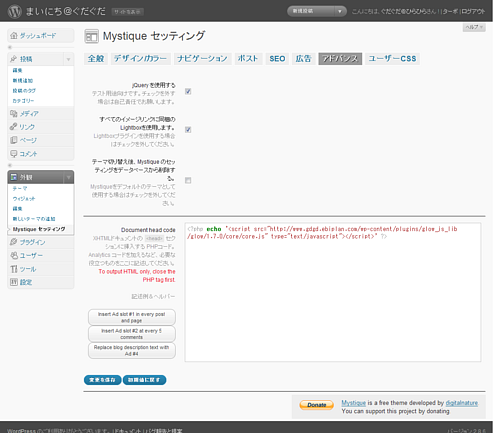Click the Settings icon (設定)

[14, 282]
